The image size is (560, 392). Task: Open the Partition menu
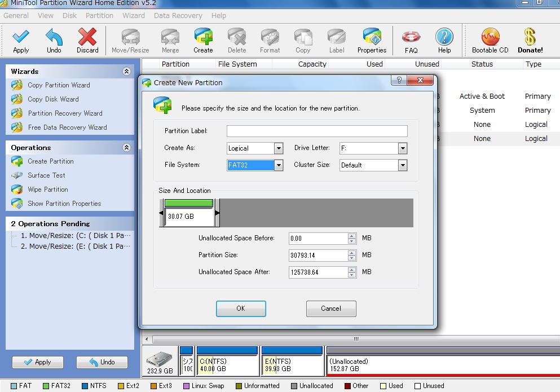point(99,15)
